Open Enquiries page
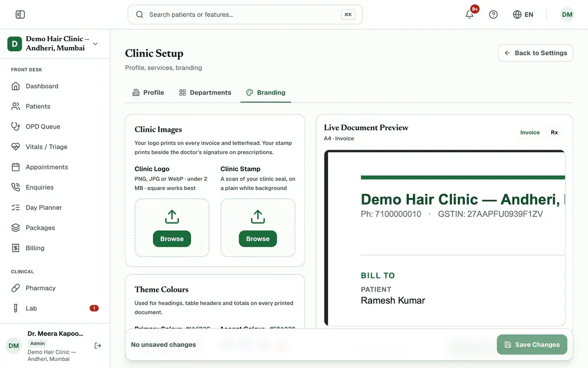The height and width of the screenshot is (368, 588). (x=55, y=187)
